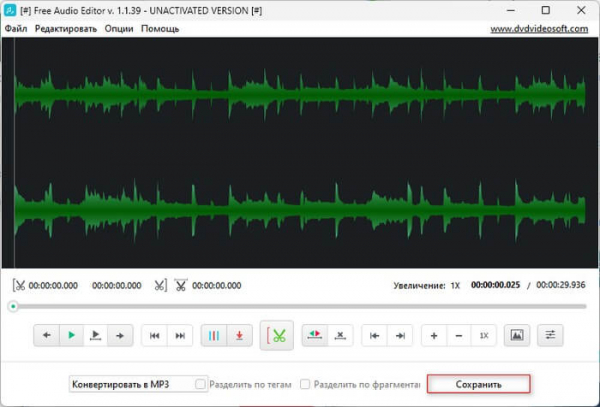600x407 pixels.
Task: Click the upper channel waveform
Action: [x=300, y=94]
